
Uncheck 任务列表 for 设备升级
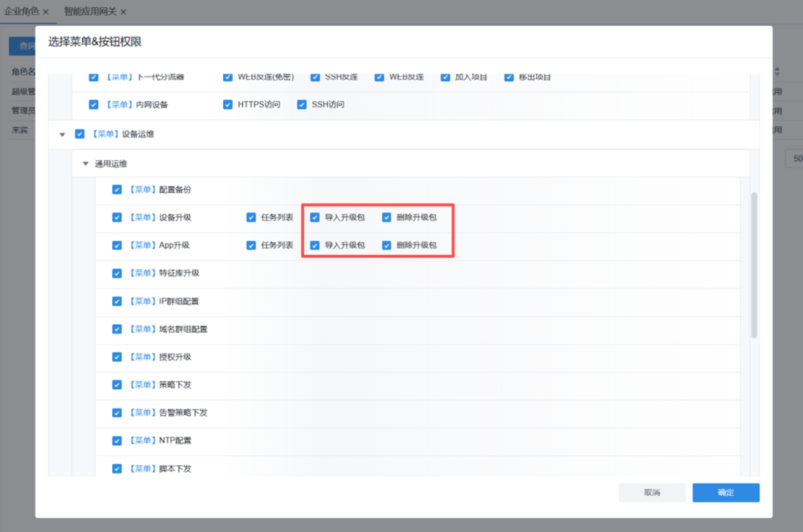(251, 218)
